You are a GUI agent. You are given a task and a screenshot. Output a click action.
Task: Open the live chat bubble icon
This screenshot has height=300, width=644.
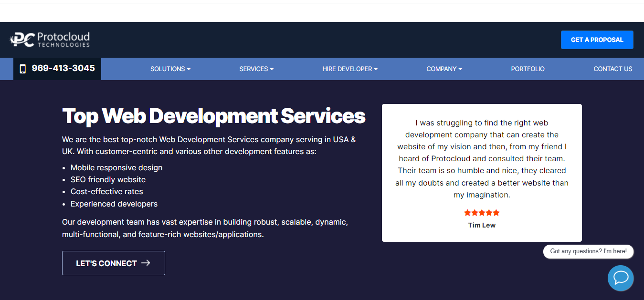point(621,278)
